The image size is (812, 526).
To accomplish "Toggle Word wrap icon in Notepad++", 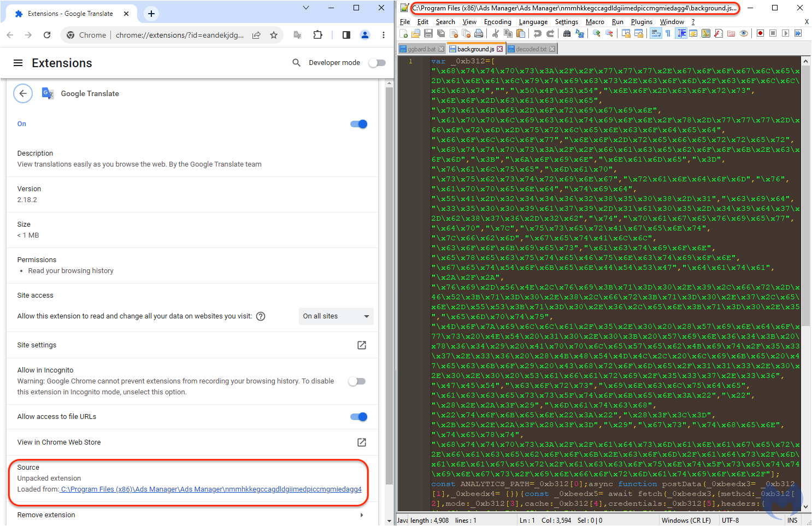I will click(x=656, y=33).
